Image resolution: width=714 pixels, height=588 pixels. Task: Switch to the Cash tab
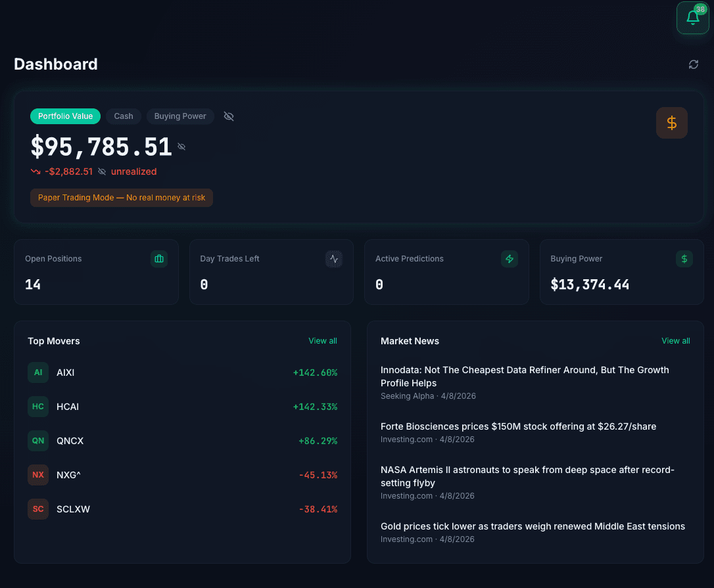124,116
